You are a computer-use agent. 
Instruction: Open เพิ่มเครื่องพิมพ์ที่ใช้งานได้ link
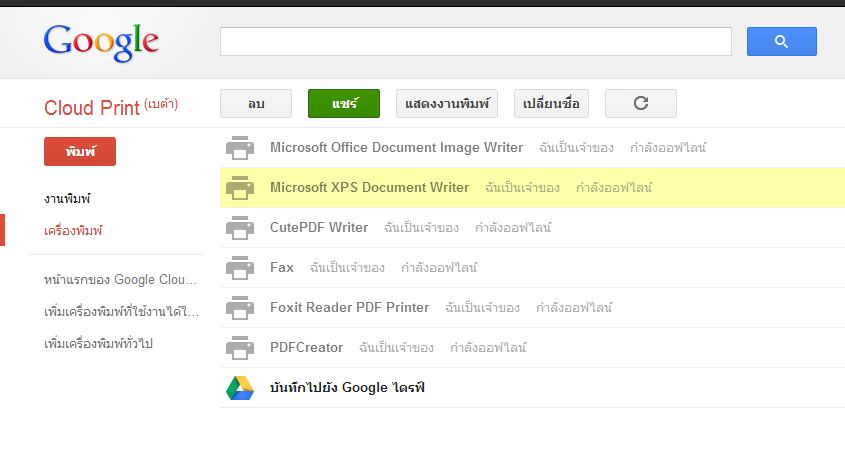click(x=121, y=311)
